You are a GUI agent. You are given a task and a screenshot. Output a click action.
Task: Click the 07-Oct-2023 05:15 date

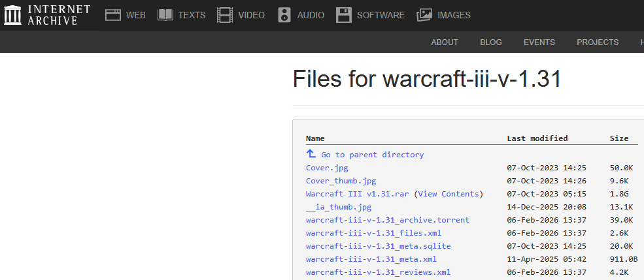tap(547, 194)
